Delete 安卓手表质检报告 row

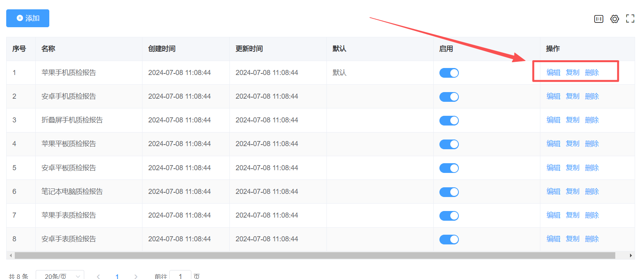[x=592, y=239]
